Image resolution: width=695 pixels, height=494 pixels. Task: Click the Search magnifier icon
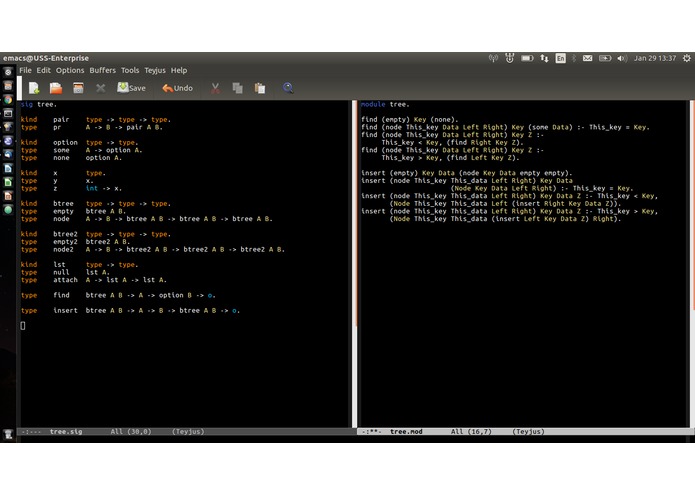tap(288, 88)
